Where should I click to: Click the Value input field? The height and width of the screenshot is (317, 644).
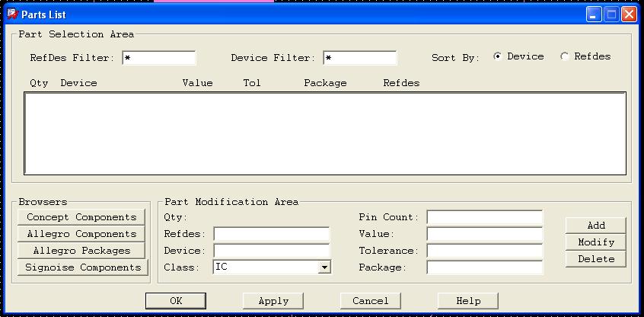[x=485, y=234]
